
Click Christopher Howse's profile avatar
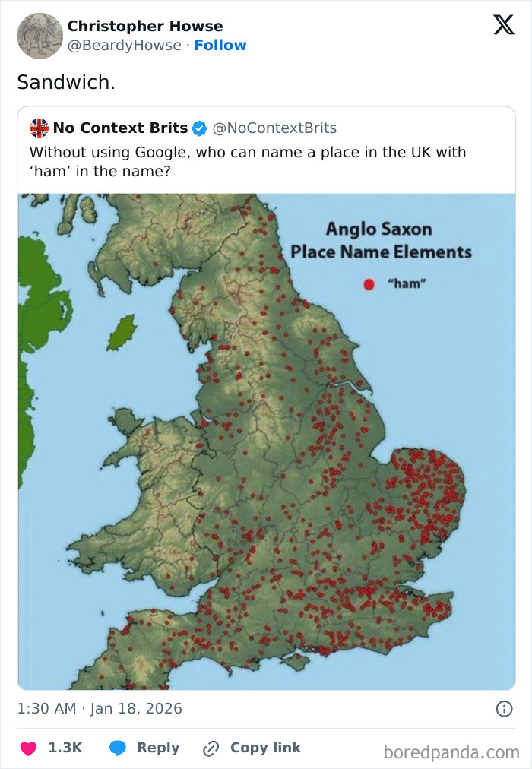click(x=39, y=36)
